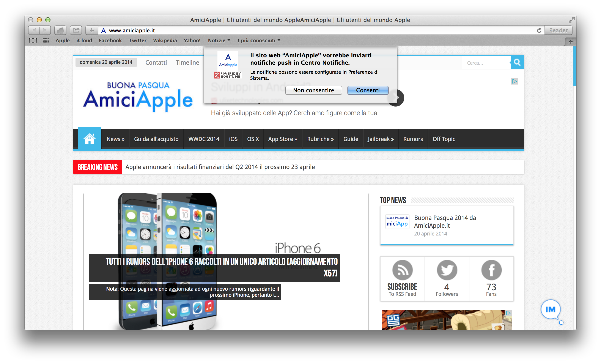Open the Twitter followers icon

(x=447, y=270)
